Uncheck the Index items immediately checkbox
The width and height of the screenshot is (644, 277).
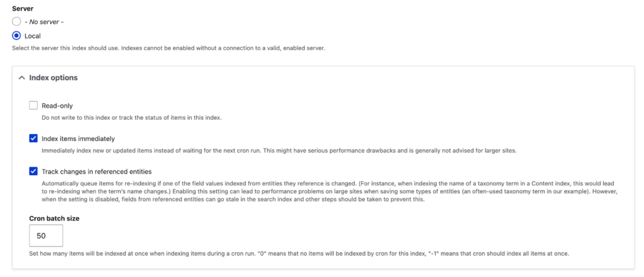point(33,138)
